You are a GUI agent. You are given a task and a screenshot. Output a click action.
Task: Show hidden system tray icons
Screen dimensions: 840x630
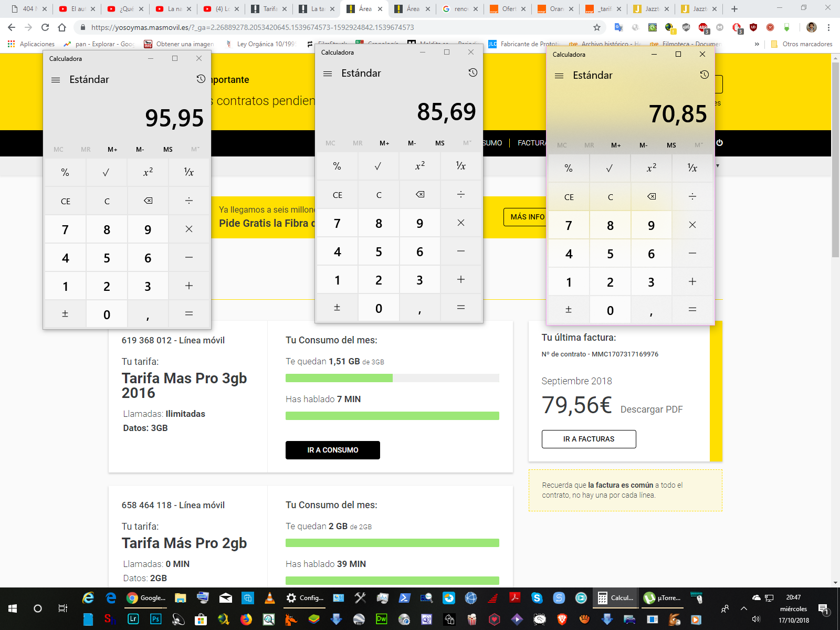click(744, 608)
